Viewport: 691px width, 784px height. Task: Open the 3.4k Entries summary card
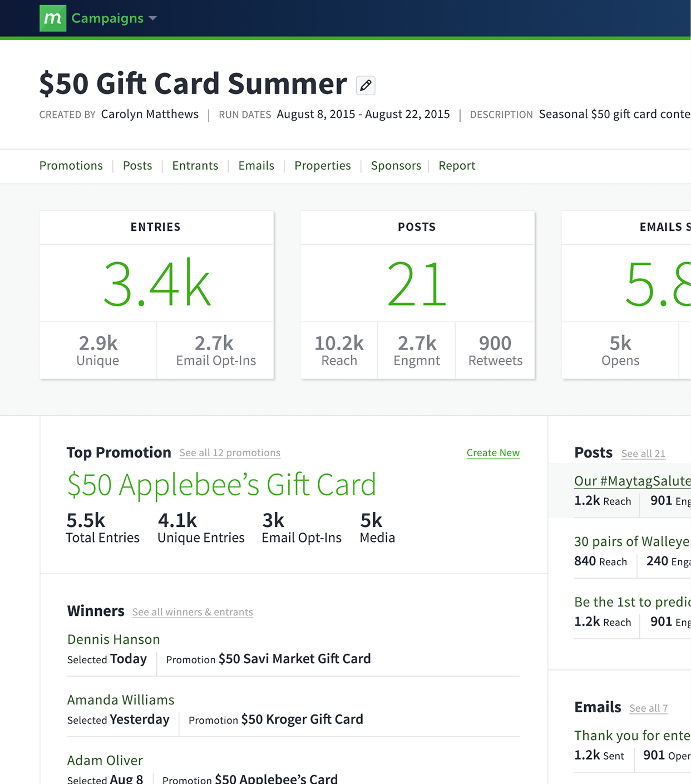156,284
